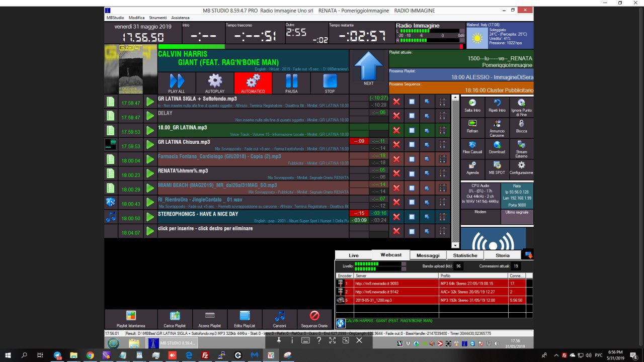Delete the Farmacia Fontana_Cardiologo row using red X

click(x=396, y=159)
